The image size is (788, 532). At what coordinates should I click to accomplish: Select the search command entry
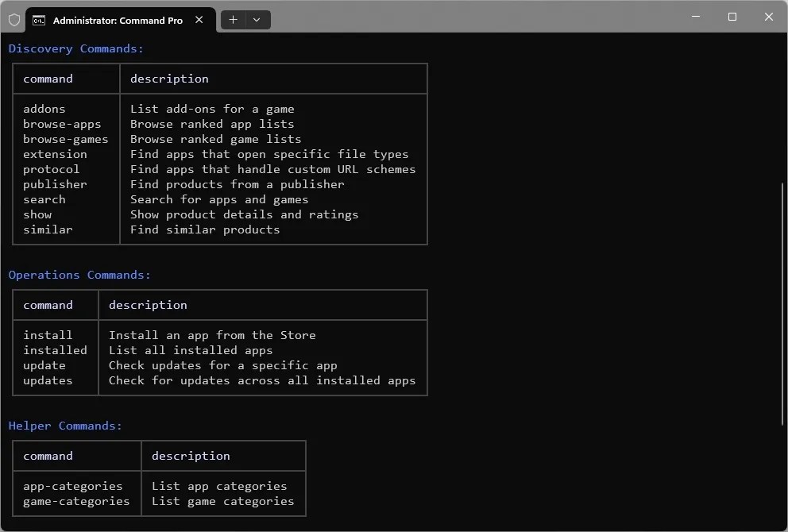(44, 199)
